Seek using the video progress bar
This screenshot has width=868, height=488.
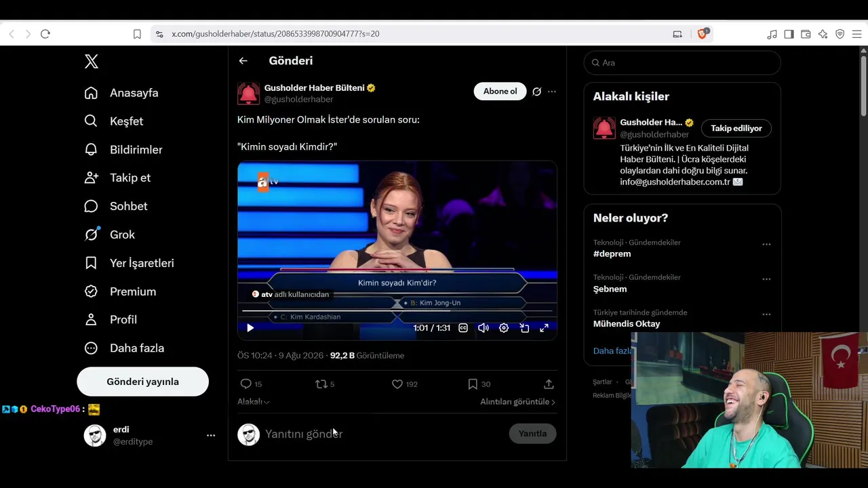click(x=397, y=311)
